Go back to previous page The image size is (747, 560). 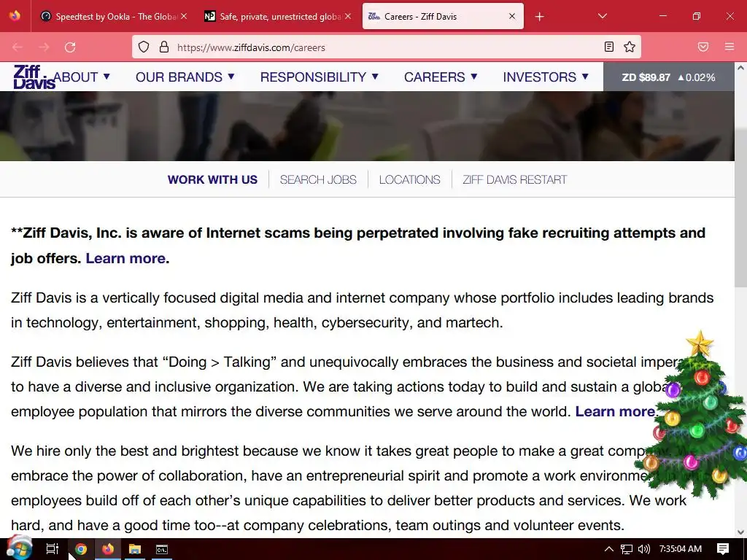(x=18, y=47)
